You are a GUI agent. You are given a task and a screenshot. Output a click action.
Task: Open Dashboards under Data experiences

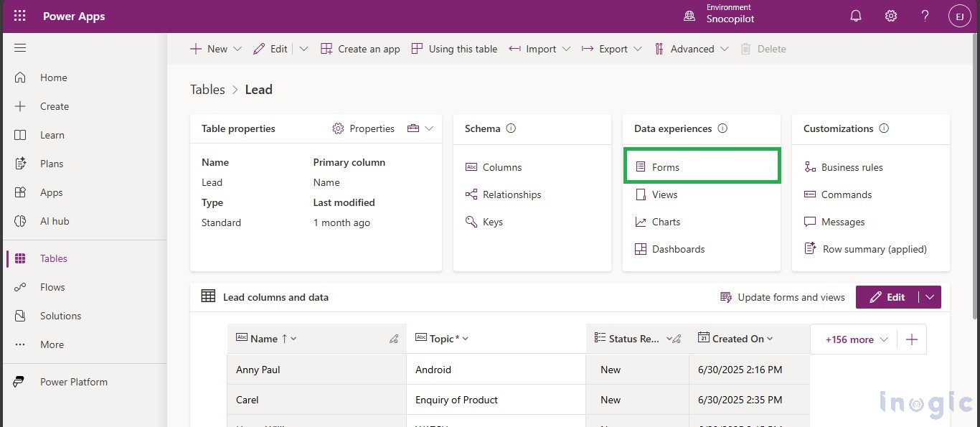click(x=670, y=249)
